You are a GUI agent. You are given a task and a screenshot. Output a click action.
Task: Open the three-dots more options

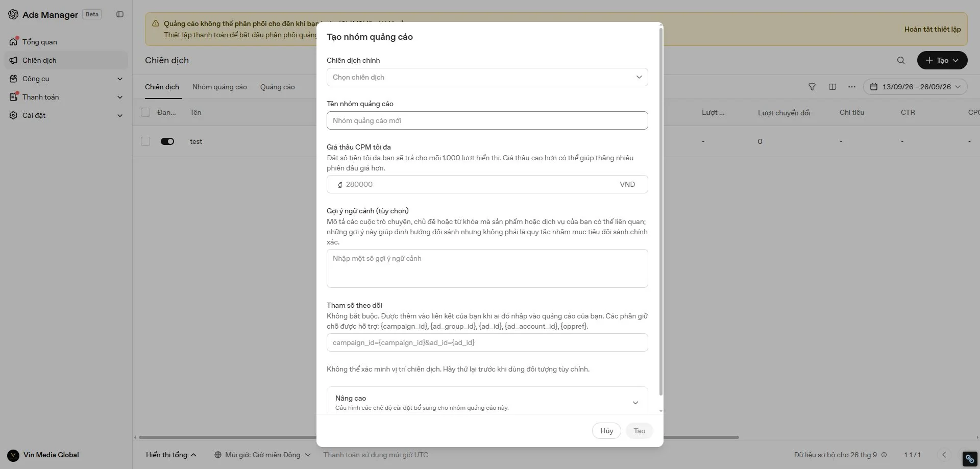[852, 87]
